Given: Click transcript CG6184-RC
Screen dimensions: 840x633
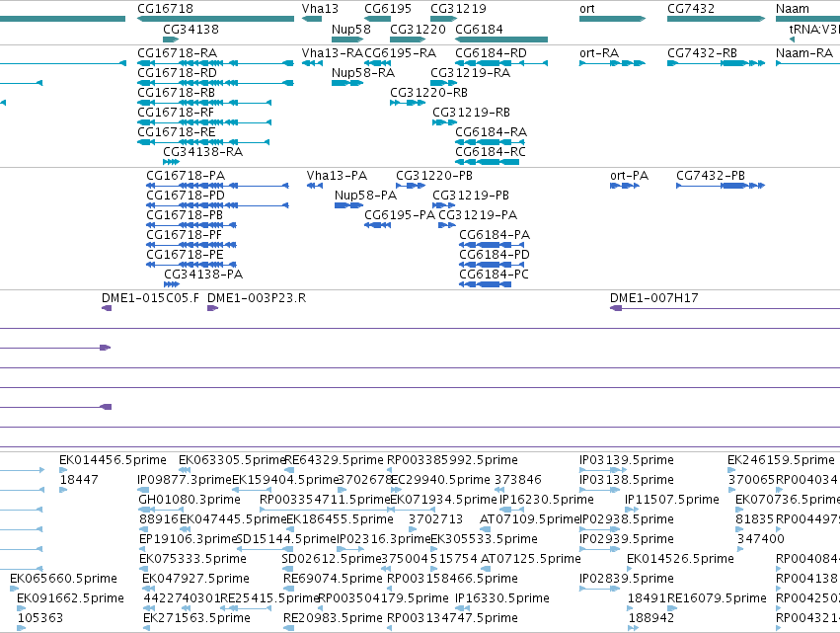Looking at the screenshot, I should point(491,152).
